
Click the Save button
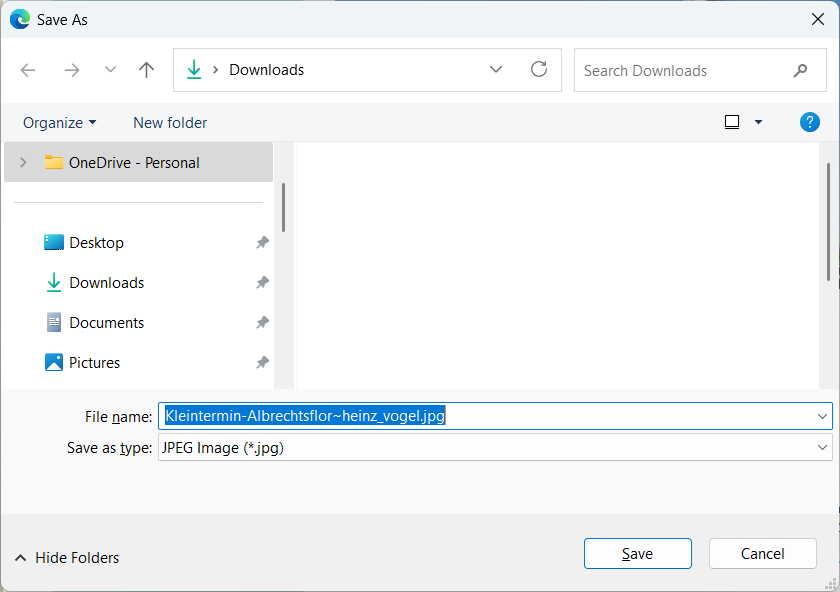point(638,553)
